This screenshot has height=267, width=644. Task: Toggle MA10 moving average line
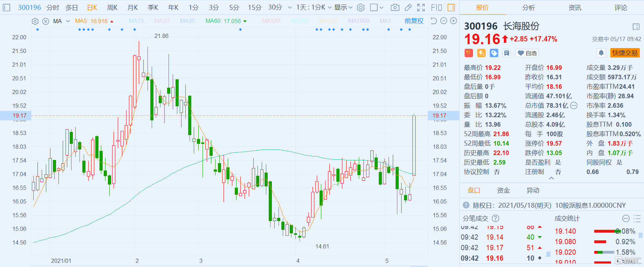pos(137,21)
